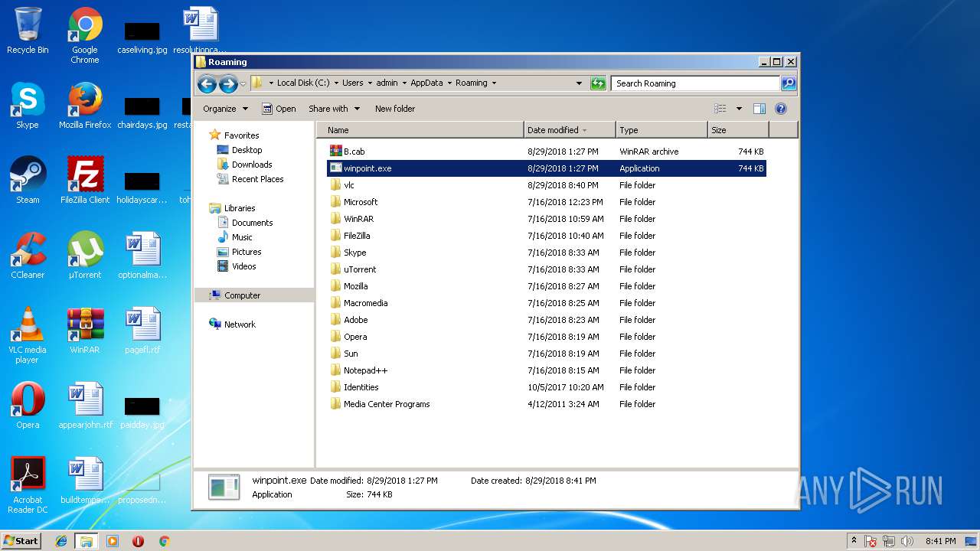Select the vlc folder
This screenshot has width=980, height=551.
[x=547, y=185]
